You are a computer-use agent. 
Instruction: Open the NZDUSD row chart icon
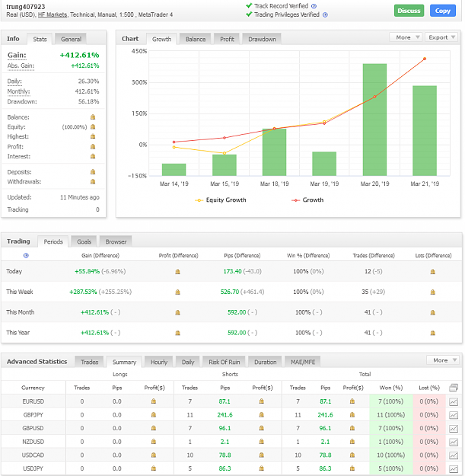(x=454, y=442)
